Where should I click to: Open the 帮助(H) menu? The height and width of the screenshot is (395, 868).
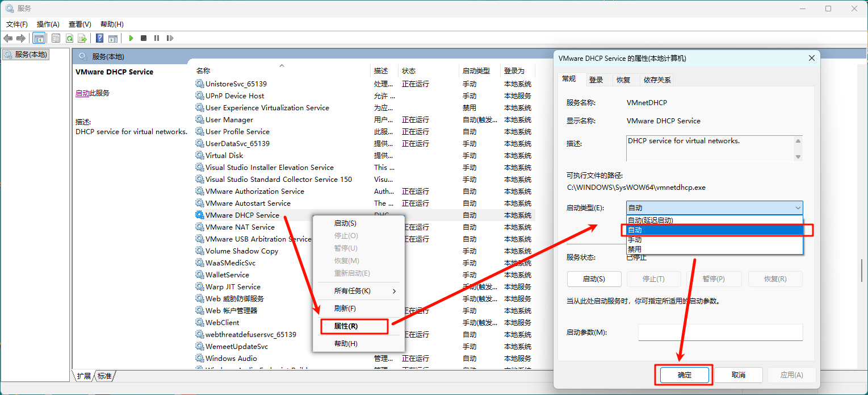coord(112,24)
